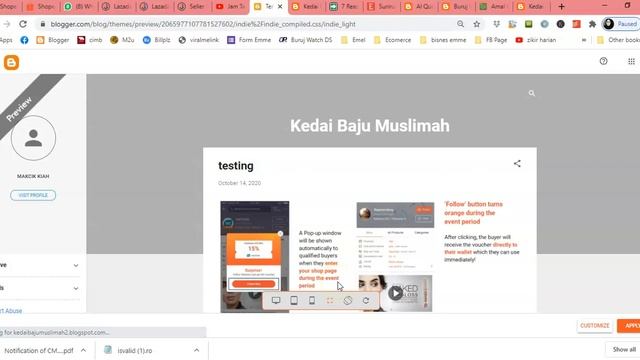The height and width of the screenshot is (360, 640).
Task: Open the Facebook bookmark icon
Action: (x=24, y=40)
